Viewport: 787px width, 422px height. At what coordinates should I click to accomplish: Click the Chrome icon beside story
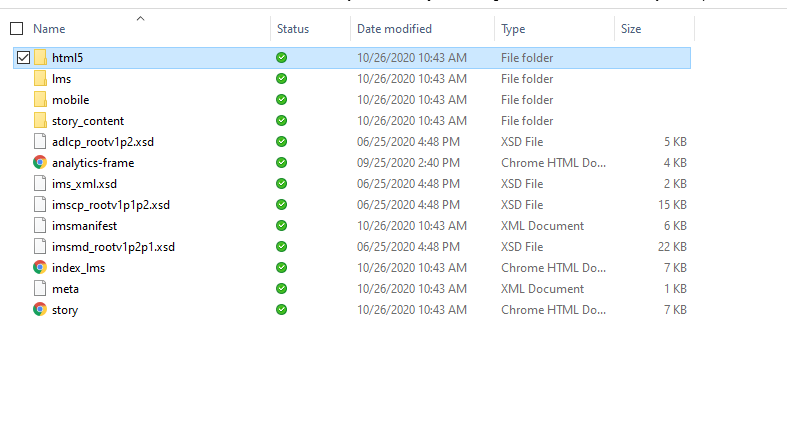pyautogui.click(x=40, y=310)
